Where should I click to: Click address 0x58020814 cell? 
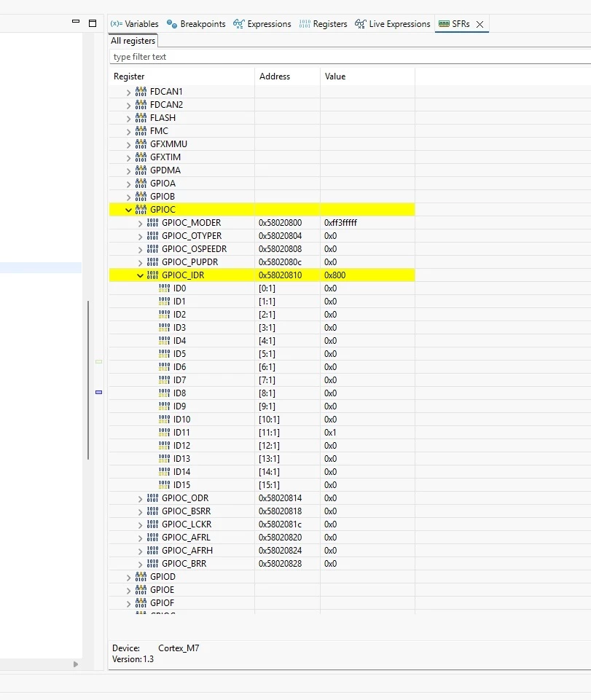click(280, 498)
